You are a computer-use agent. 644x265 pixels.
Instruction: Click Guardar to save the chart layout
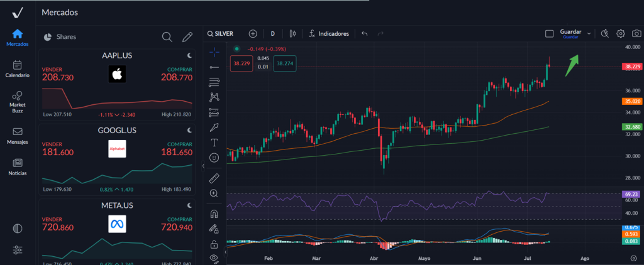[570, 33]
